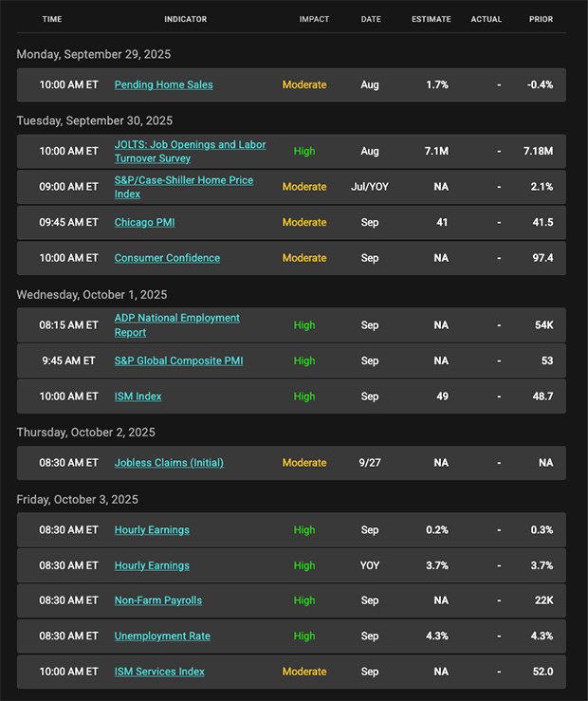
Task: Click the Monday, September 29, 2025 heading
Action: [x=94, y=54]
